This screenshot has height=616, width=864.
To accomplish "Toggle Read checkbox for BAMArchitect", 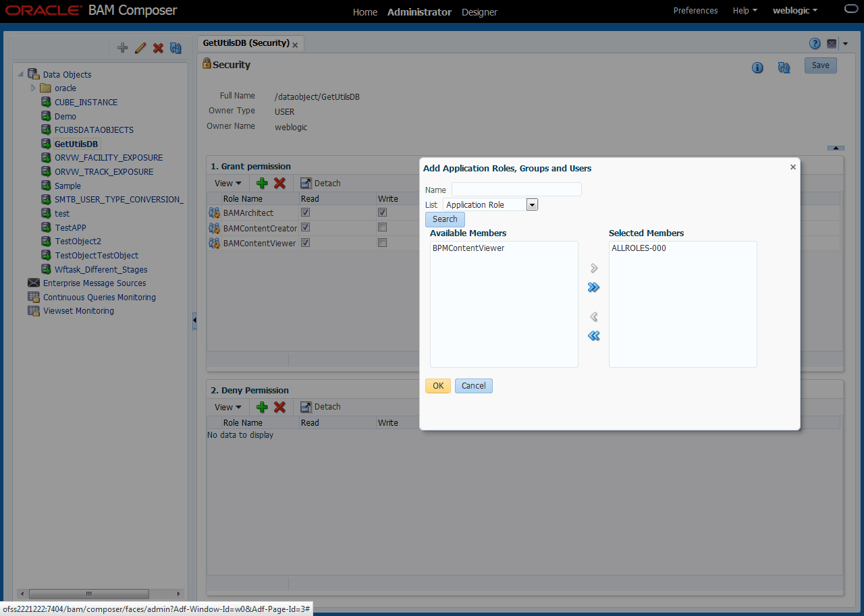I will (x=305, y=213).
